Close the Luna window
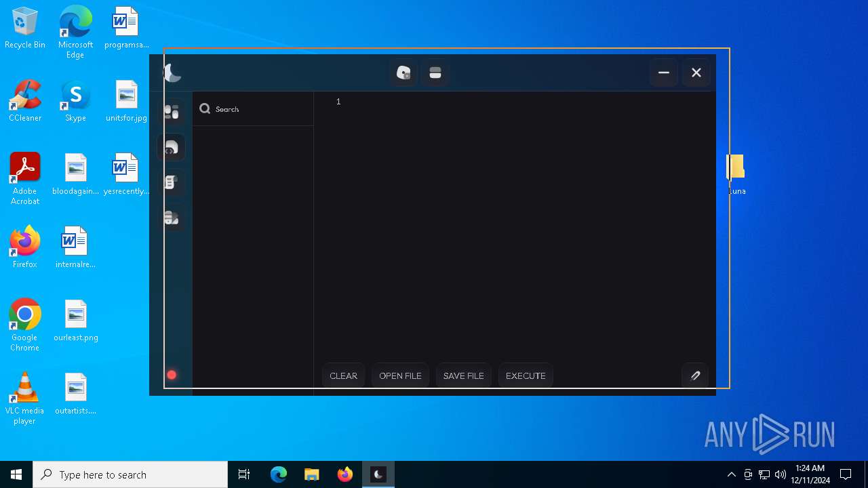 (x=696, y=73)
